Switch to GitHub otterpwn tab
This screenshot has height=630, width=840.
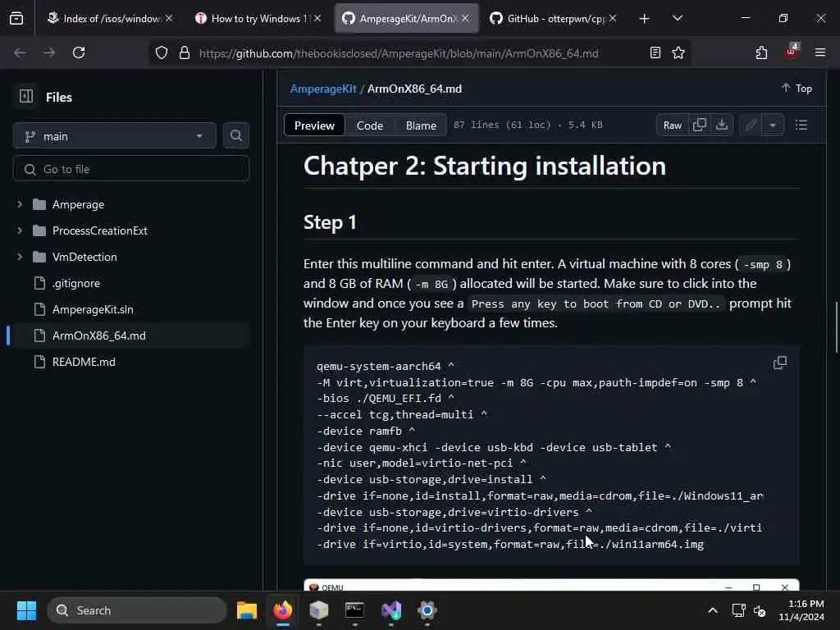554,19
